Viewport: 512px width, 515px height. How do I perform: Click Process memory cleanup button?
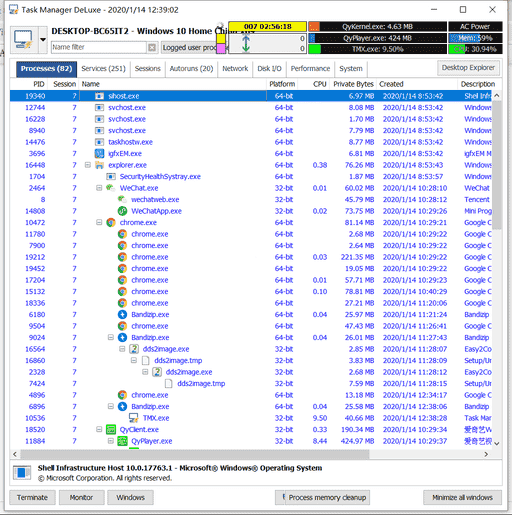327,497
